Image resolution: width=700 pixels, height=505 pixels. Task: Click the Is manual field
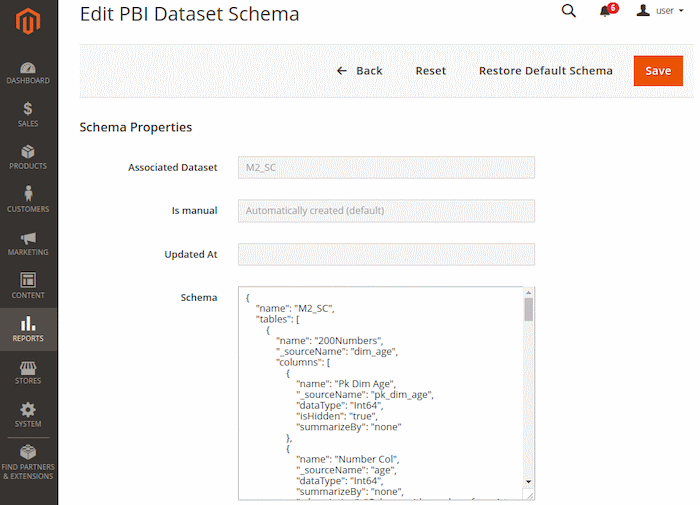(386, 211)
